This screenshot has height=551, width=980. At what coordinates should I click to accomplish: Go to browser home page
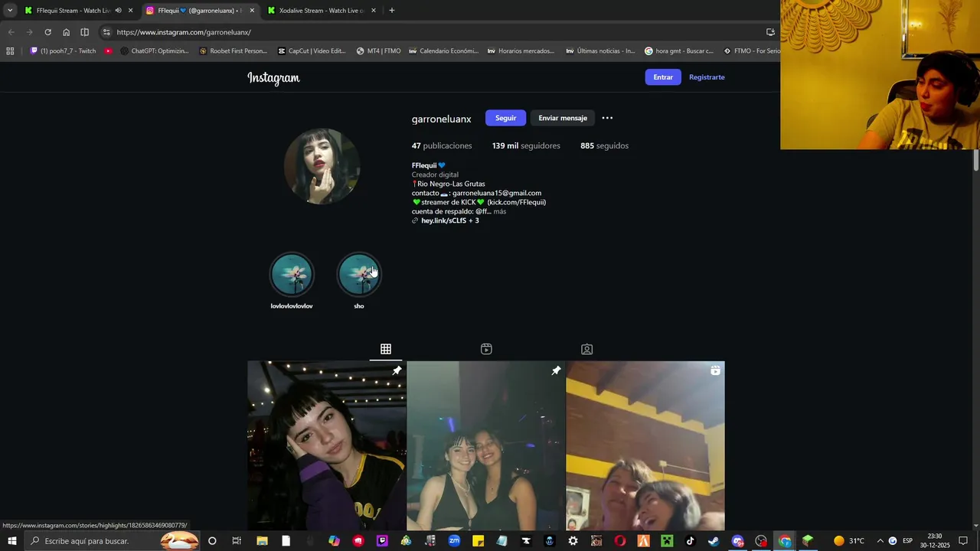pyautogui.click(x=66, y=32)
